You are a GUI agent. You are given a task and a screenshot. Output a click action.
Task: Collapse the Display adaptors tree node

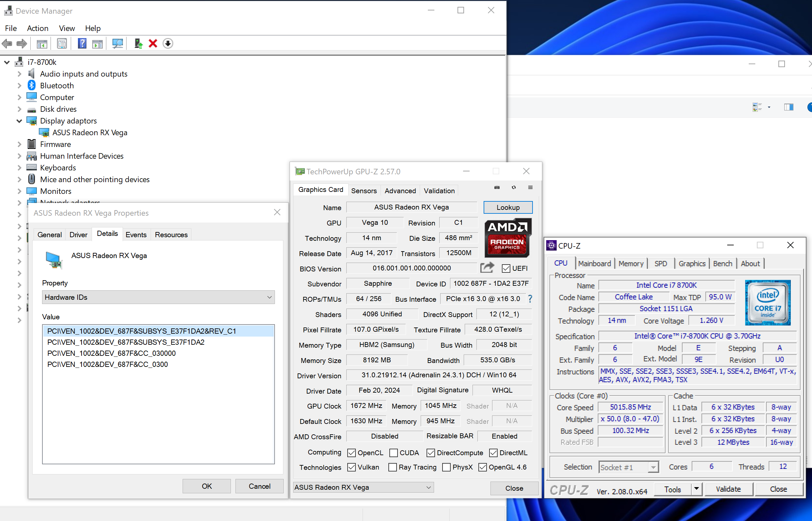point(19,121)
